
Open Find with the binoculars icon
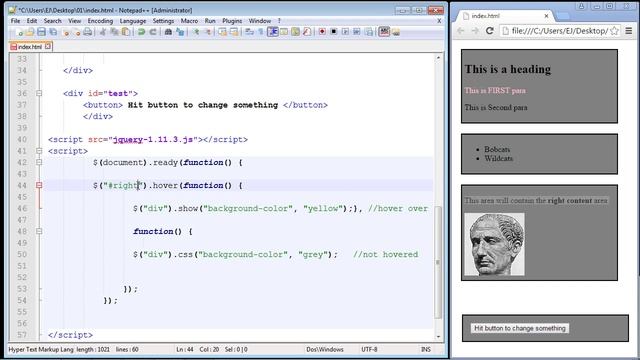[x=168, y=32]
